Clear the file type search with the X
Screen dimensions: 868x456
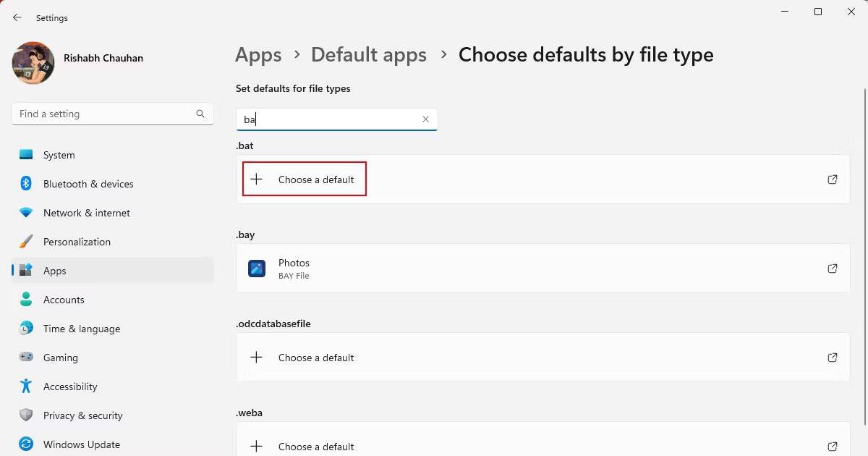pos(426,119)
